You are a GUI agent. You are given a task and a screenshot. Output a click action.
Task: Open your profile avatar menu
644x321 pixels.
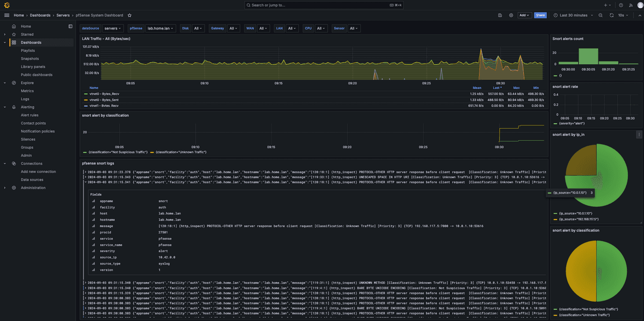click(640, 5)
